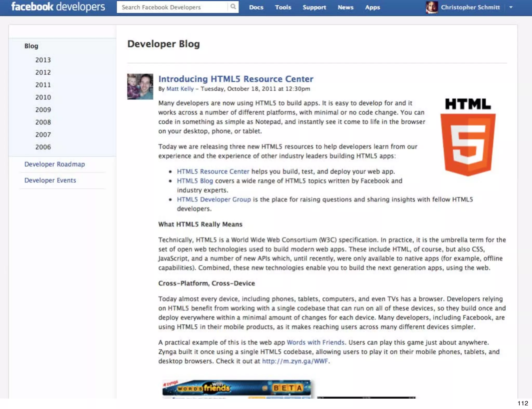Click Christopher Schmitt's profile picture
The height and width of the screenshot is (409, 532).
point(431,7)
